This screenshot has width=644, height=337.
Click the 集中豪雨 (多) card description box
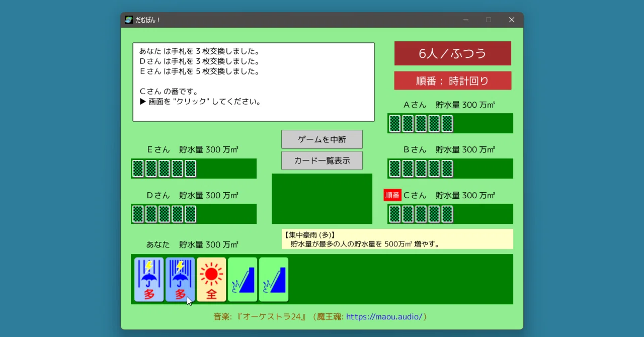pyautogui.click(x=397, y=239)
